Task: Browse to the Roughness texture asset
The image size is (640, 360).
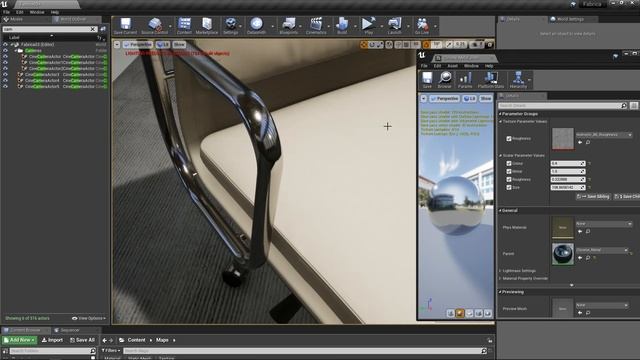Action: [x=588, y=142]
